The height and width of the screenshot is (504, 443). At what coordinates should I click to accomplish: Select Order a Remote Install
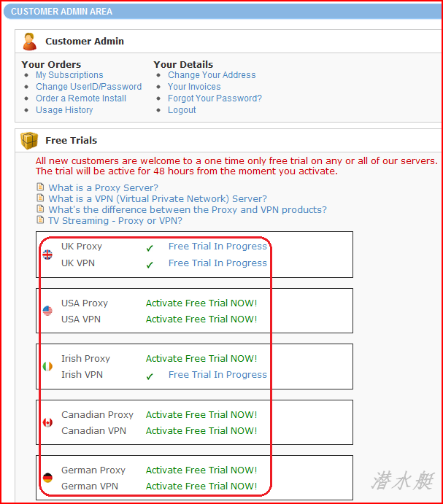click(81, 98)
